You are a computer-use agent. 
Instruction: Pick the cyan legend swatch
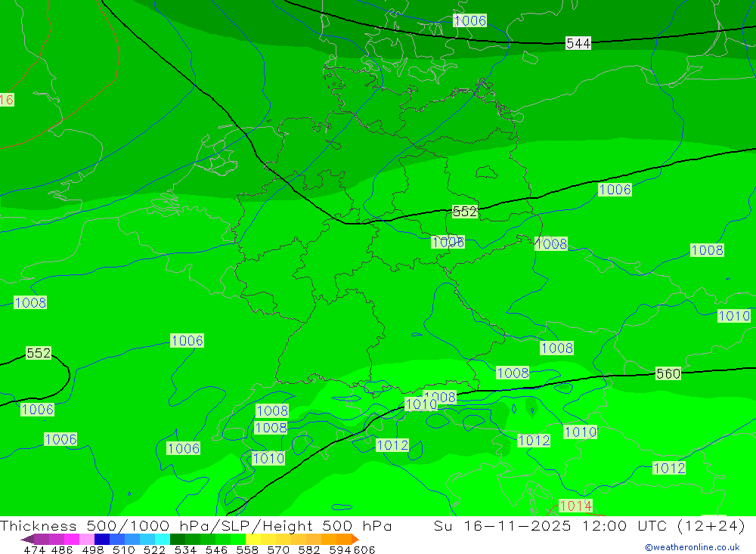point(163,539)
